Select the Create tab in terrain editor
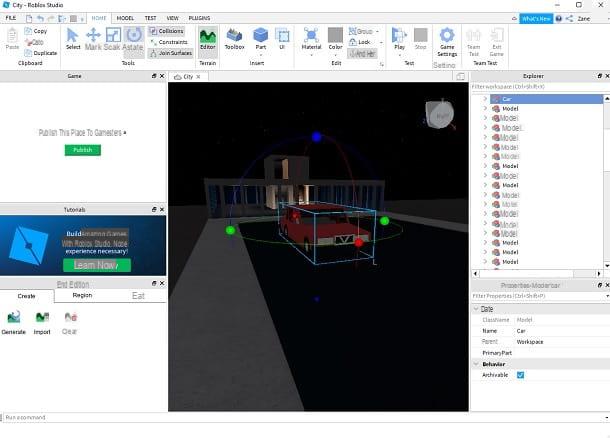Viewport: 610px width, 438px height. [x=27, y=296]
